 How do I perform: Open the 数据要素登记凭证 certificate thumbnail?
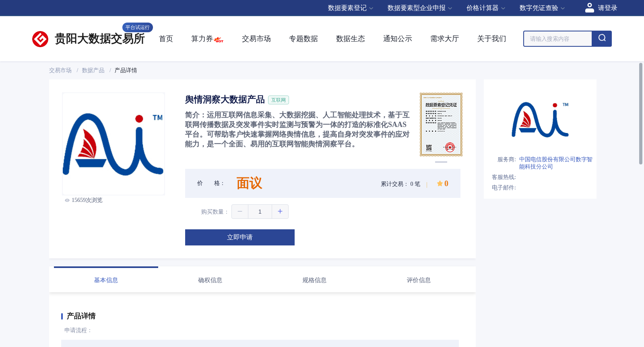[x=441, y=125]
